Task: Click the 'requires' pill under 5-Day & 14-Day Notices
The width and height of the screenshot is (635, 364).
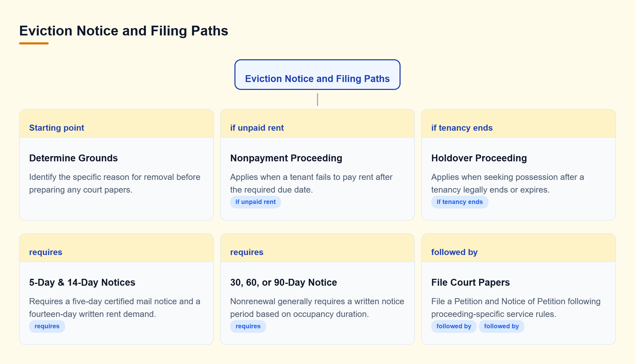Action: click(x=47, y=326)
